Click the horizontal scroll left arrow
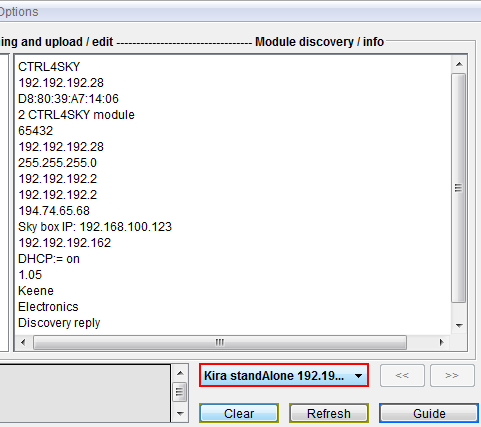 [23, 342]
